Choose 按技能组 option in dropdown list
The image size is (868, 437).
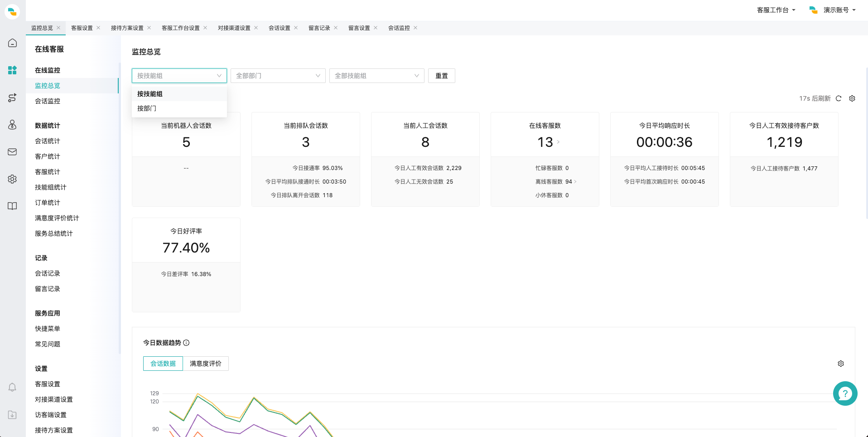179,94
